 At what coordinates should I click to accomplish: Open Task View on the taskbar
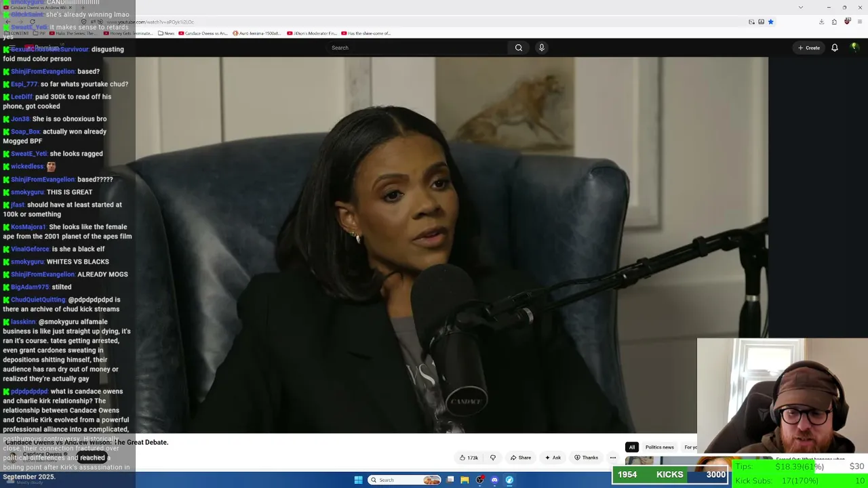pyautogui.click(x=450, y=480)
